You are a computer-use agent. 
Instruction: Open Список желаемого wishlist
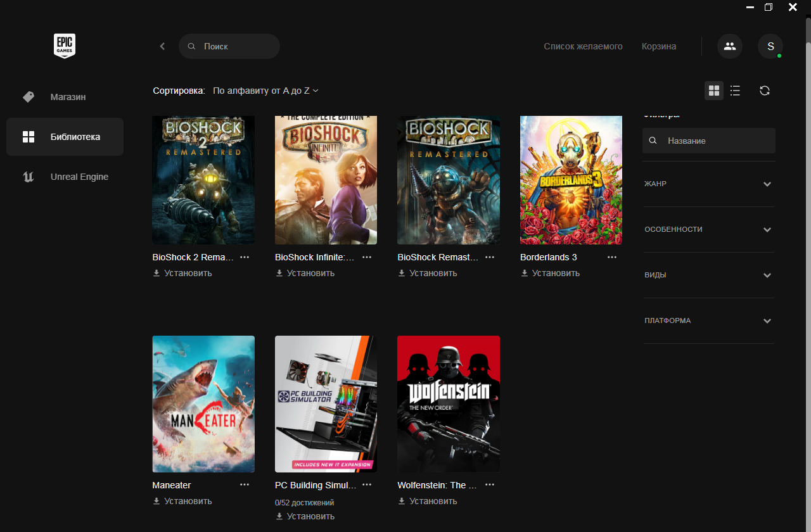583,46
